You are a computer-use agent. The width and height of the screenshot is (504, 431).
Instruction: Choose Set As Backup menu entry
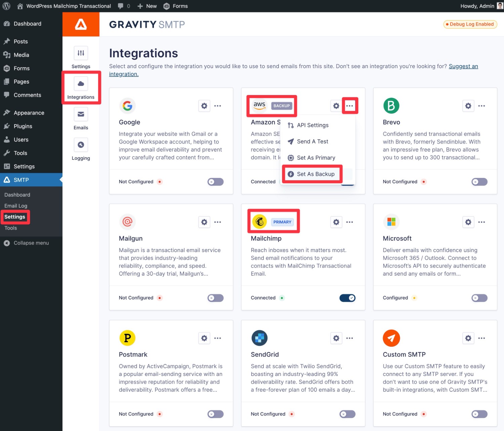318,174
